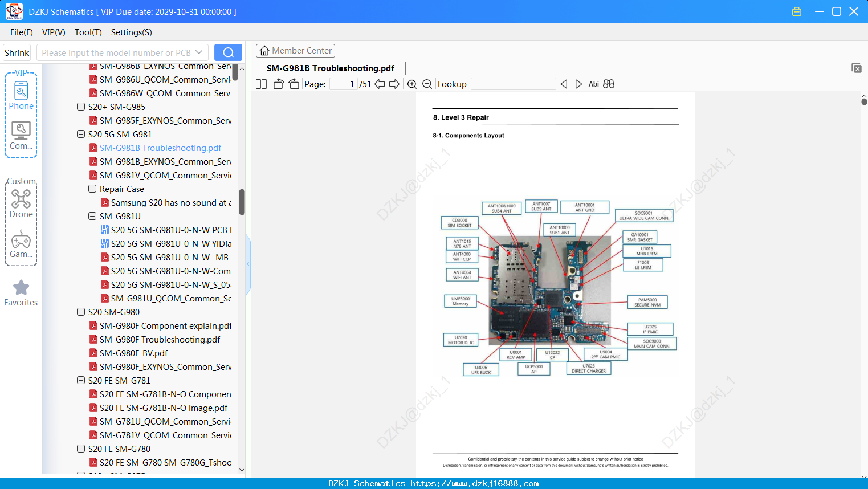Viewport: 868px width, 489px height.
Task: Open SM-G985F_EXYNOS_Common_Serv file
Action: 160,121
